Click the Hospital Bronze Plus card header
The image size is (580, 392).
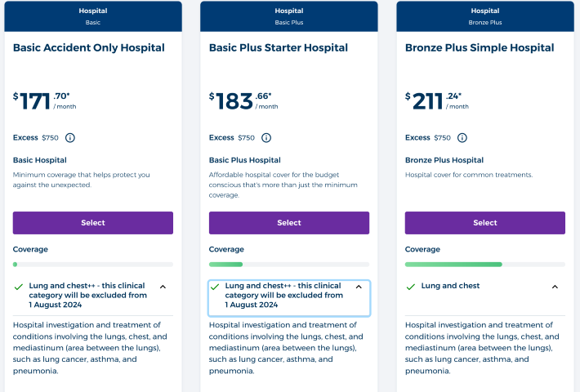pos(485,16)
